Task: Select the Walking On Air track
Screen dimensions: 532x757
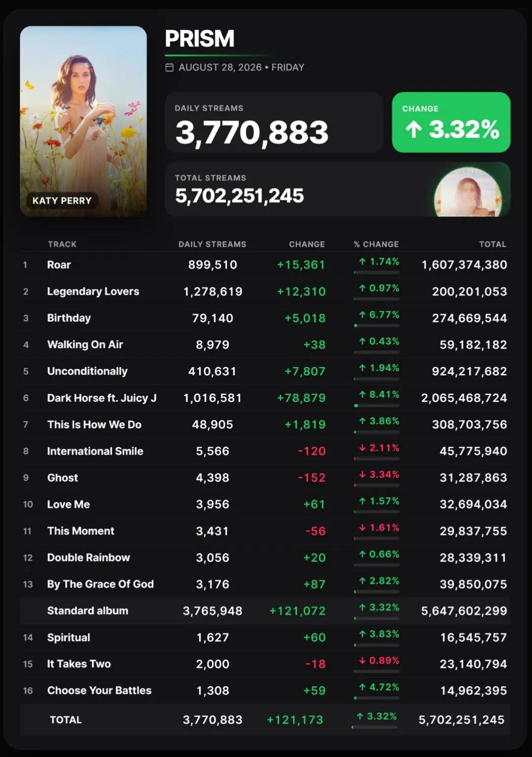Action: pyautogui.click(x=85, y=344)
